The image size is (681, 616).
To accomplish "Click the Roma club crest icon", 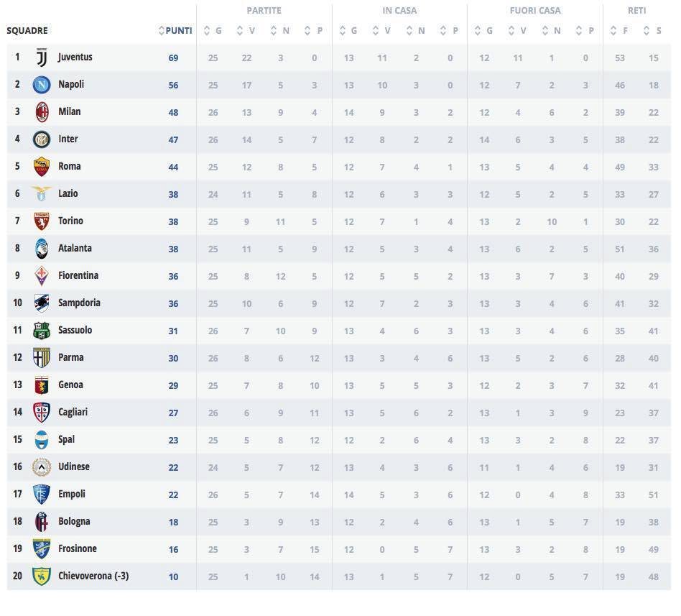I will click(x=42, y=167).
